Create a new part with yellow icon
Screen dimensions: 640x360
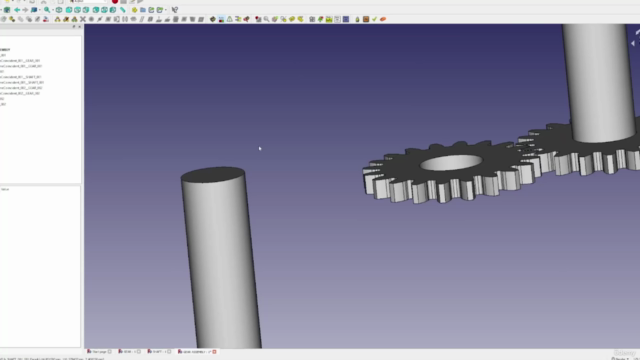click(134, 10)
